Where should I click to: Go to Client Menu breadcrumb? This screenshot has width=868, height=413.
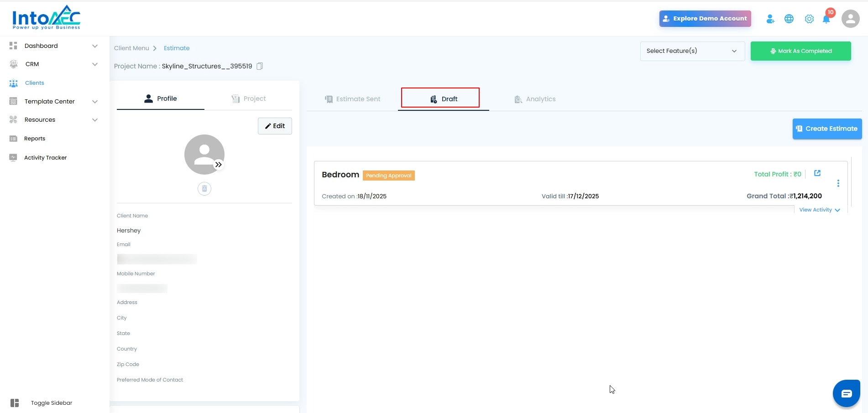pyautogui.click(x=131, y=48)
